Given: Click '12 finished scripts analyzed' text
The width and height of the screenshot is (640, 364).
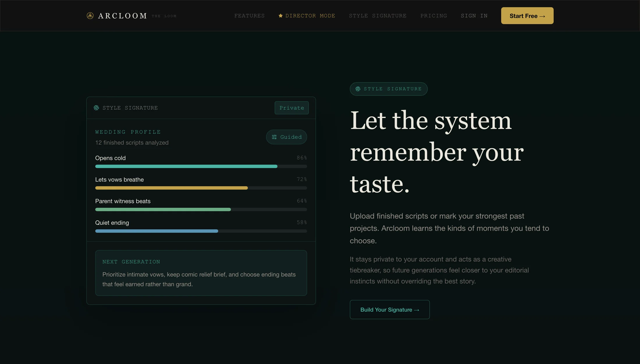Looking at the screenshot, I should click(x=132, y=142).
